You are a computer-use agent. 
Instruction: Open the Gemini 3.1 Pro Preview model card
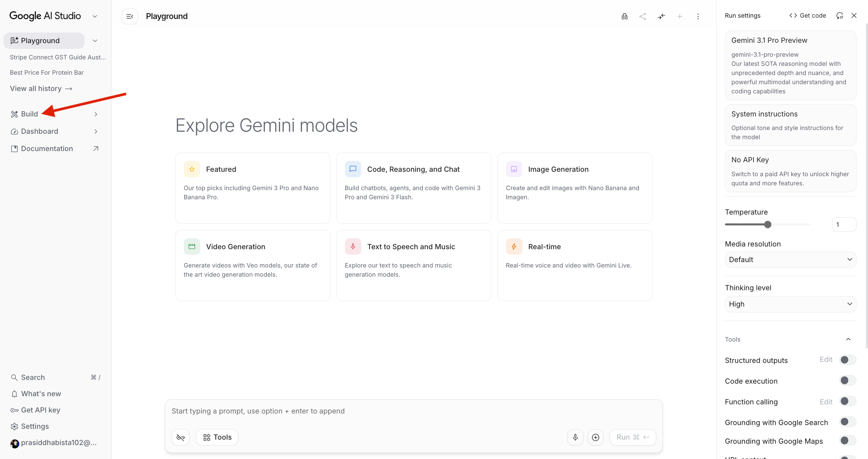[x=791, y=65]
